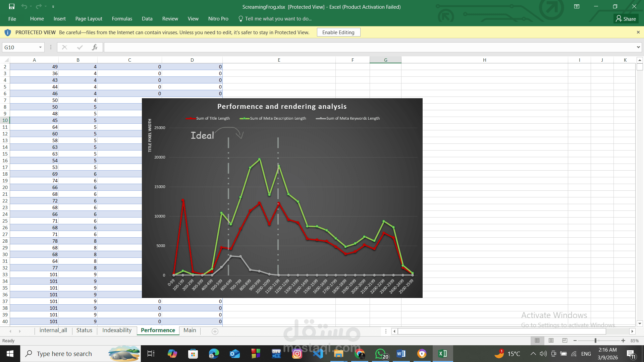This screenshot has height=362, width=644.
Task: Select Page Break Preview view icon
Action: 565,341
